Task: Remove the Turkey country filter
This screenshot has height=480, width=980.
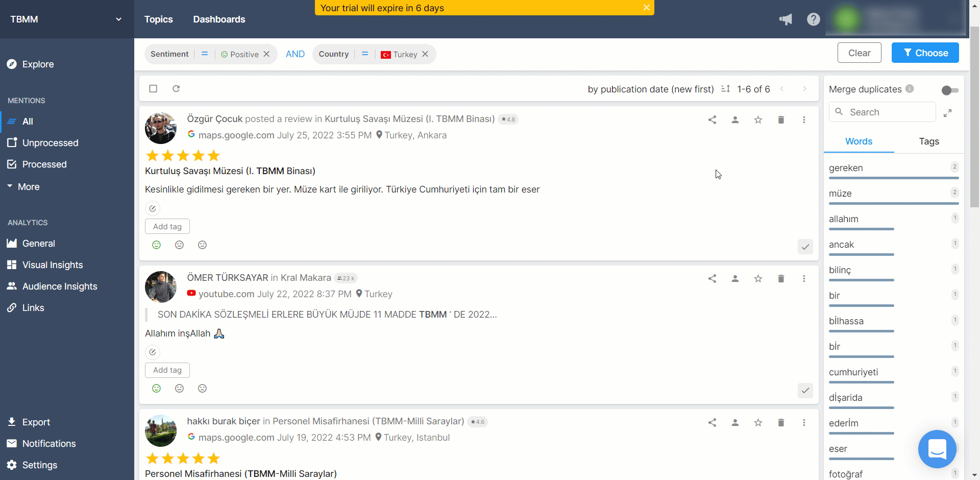Action: [x=425, y=54]
